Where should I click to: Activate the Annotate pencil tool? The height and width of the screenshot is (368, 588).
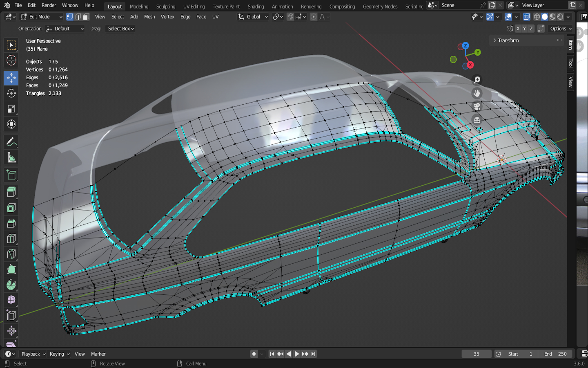[x=11, y=142]
